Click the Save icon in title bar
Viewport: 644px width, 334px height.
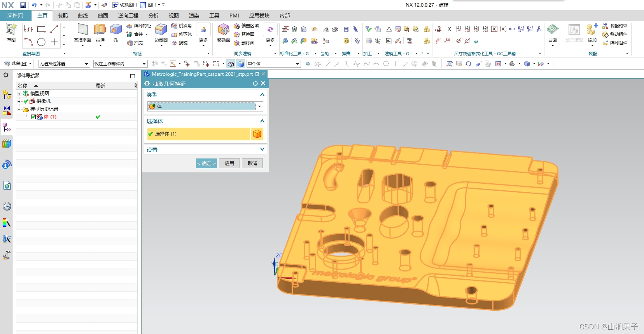[x=23, y=5]
